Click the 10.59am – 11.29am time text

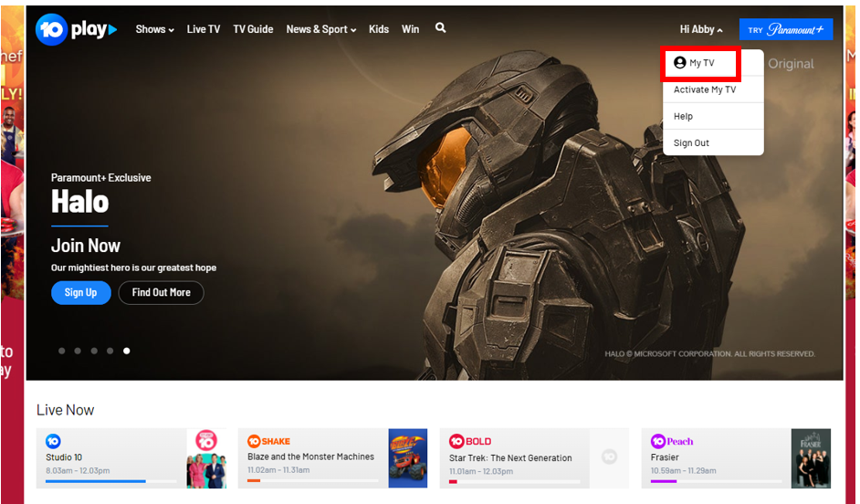[x=684, y=471]
